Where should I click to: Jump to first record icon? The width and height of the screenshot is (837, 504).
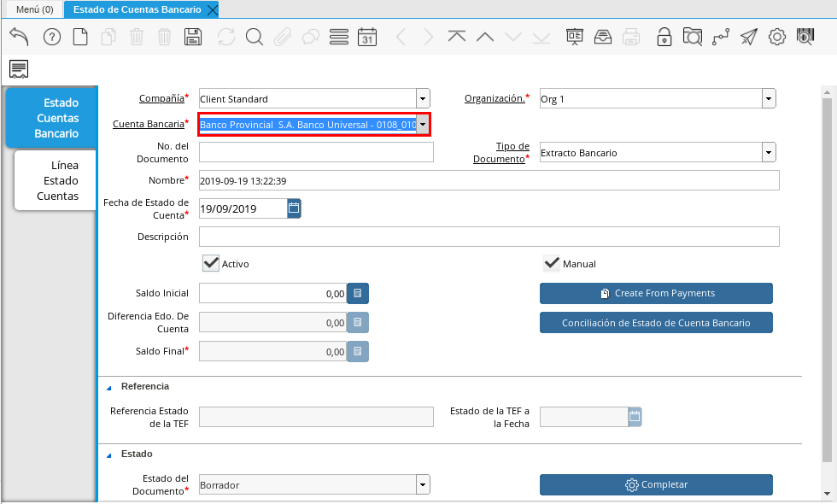tap(457, 37)
